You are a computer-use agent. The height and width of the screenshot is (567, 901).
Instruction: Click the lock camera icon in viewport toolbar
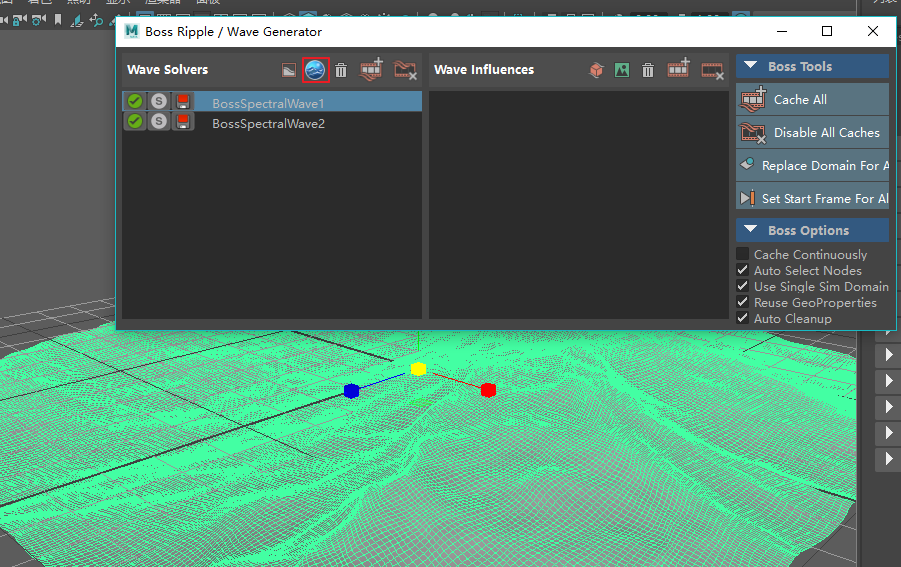pyautogui.click(x=19, y=20)
